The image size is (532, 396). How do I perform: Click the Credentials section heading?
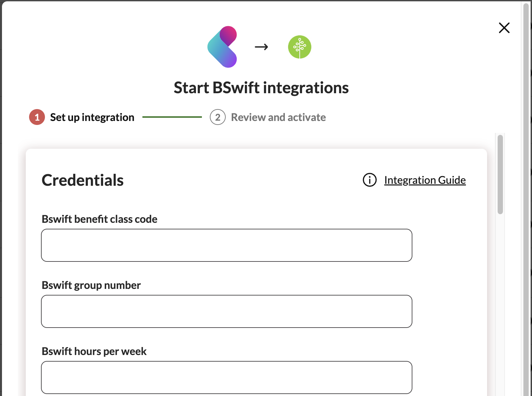pyautogui.click(x=83, y=180)
